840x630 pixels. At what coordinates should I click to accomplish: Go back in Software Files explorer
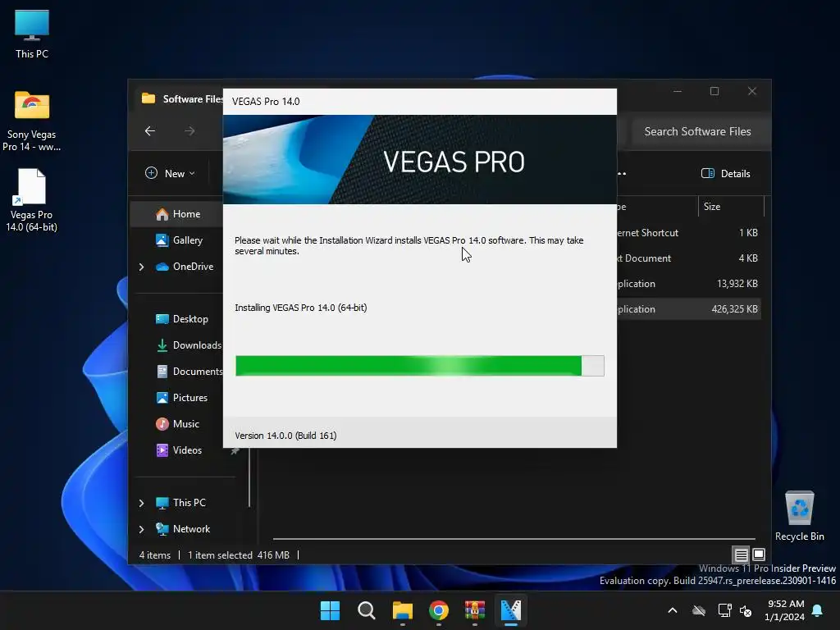pos(150,130)
